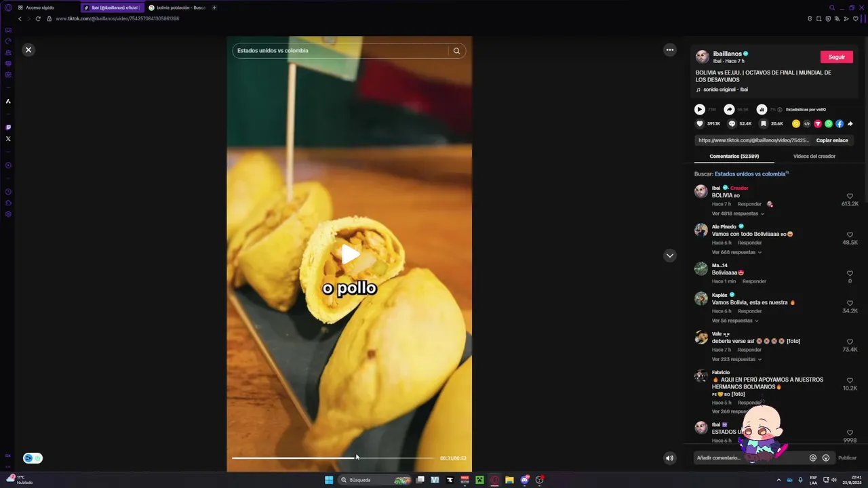Open 'Estados unidos vs colombia' search link
Image resolution: width=868 pixels, height=488 pixels.
pyautogui.click(x=751, y=174)
